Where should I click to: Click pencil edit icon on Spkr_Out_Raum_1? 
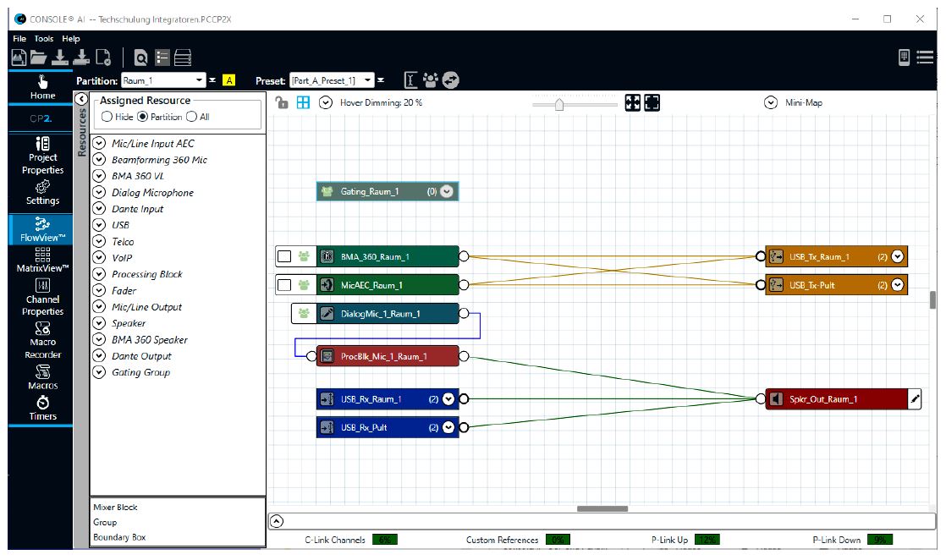(x=915, y=399)
